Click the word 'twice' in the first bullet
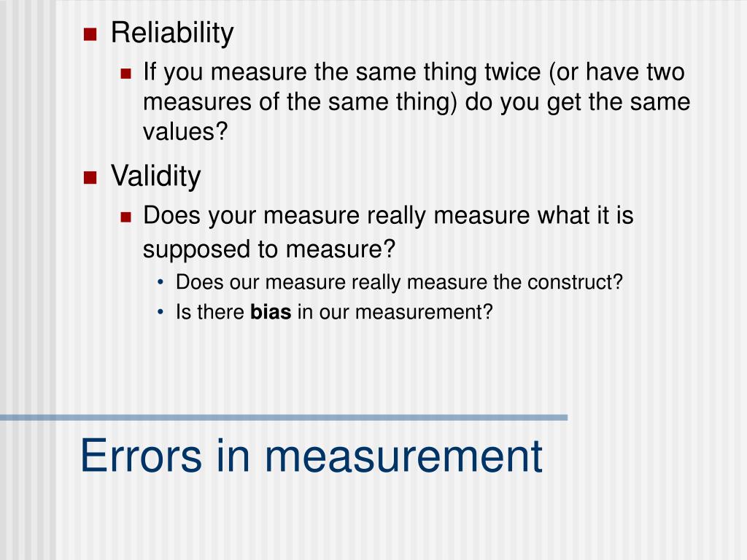The image size is (747, 560). click(x=513, y=72)
